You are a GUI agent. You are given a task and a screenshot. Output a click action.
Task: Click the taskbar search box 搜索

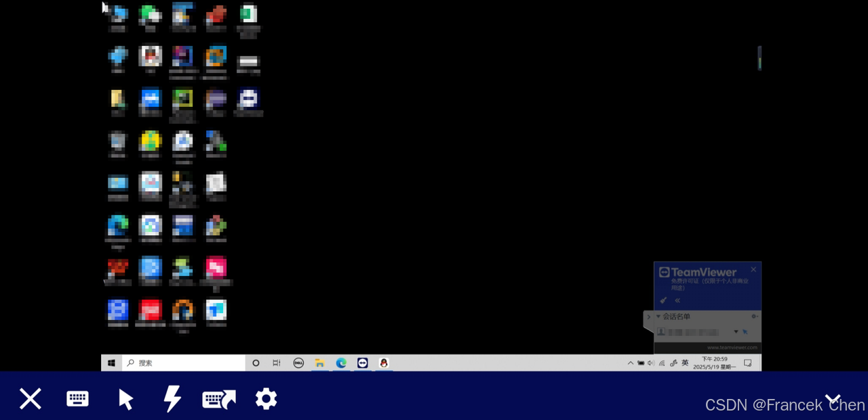click(184, 363)
